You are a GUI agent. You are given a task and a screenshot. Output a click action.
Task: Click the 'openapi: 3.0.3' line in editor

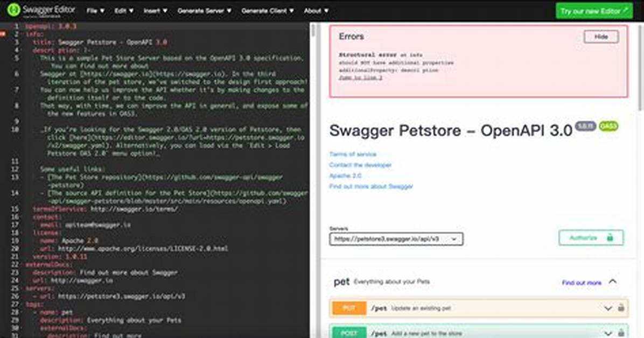pyautogui.click(x=51, y=26)
